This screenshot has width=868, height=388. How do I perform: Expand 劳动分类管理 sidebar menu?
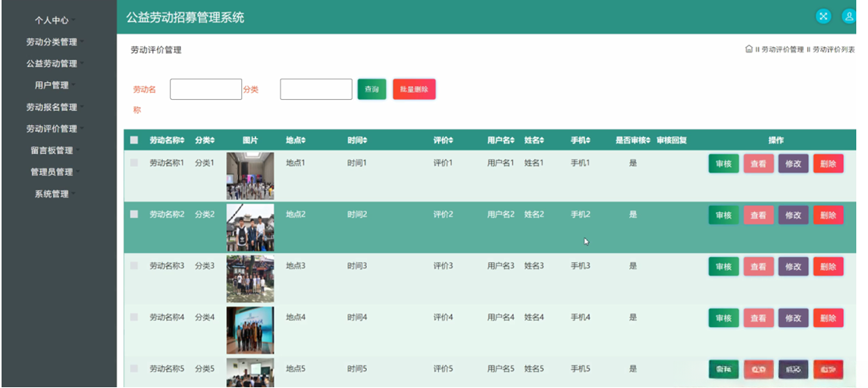(x=55, y=41)
